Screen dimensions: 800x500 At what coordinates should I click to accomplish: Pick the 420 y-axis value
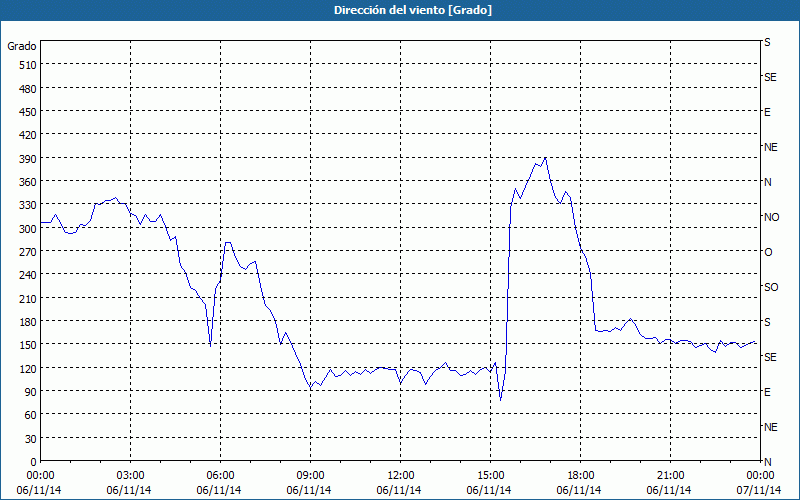click(29, 135)
